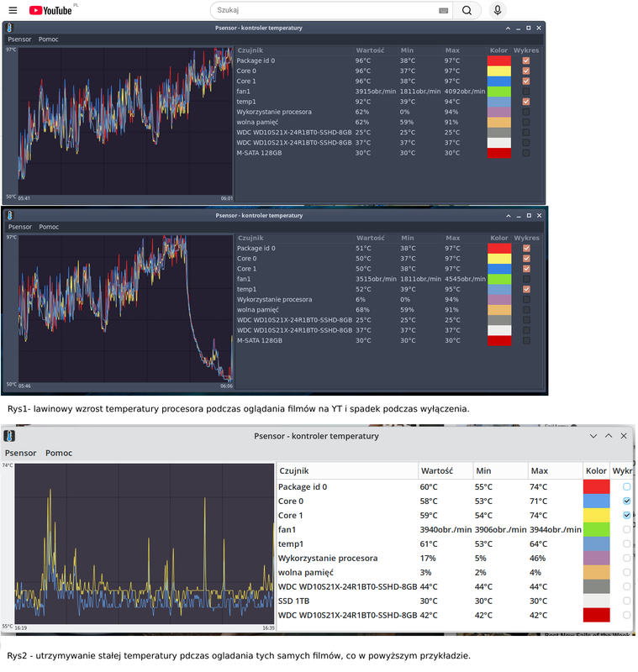Screen dimensions: 638x672
Task: Click the magnifier search button
Action: click(467, 10)
